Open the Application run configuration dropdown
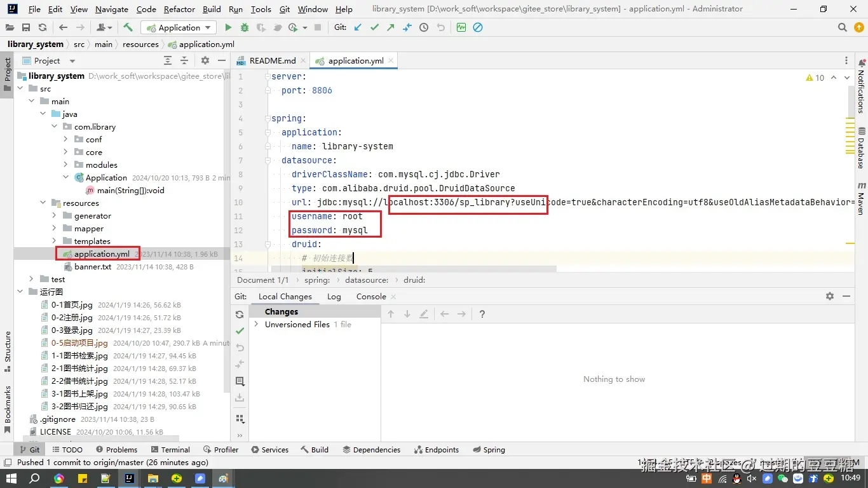Viewport: 868px width, 488px height. pyautogui.click(x=179, y=27)
